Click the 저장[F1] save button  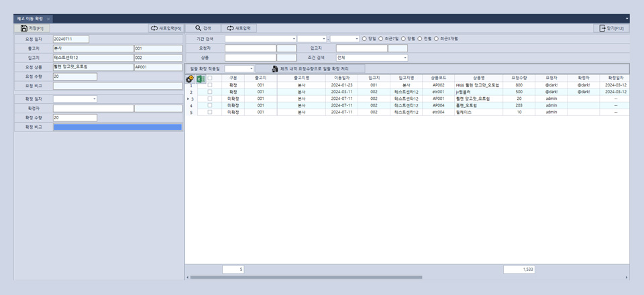pos(32,28)
